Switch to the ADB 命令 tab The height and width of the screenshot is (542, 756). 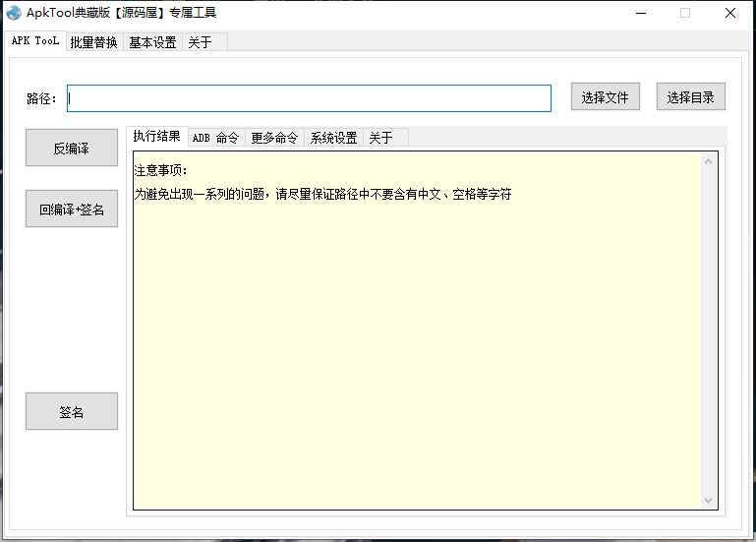215,138
